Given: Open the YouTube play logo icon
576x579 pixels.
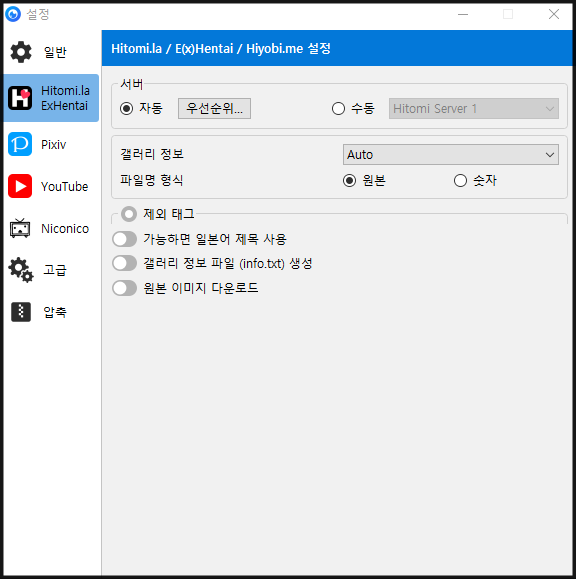Looking at the screenshot, I should tap(20, 186).
